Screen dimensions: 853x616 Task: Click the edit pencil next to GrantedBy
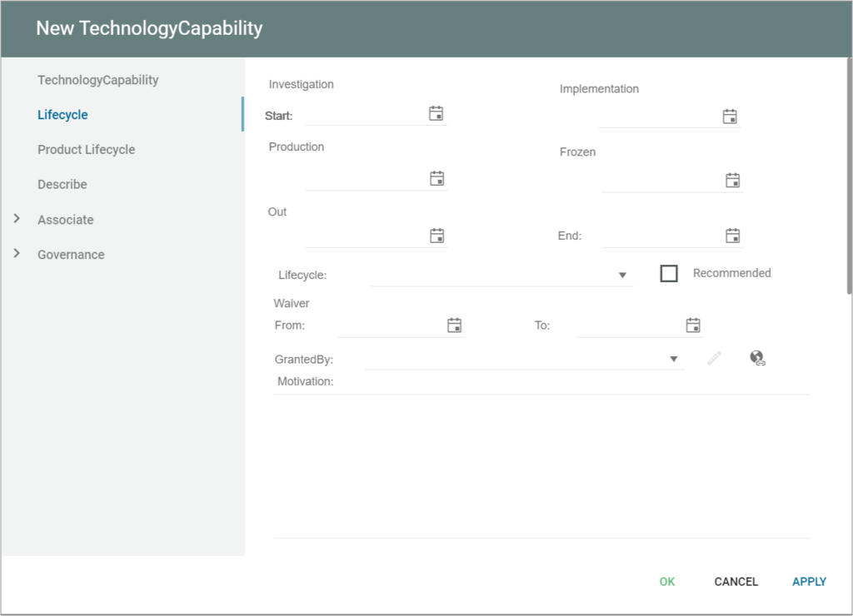pyautogui.click(x=714, y=358)
